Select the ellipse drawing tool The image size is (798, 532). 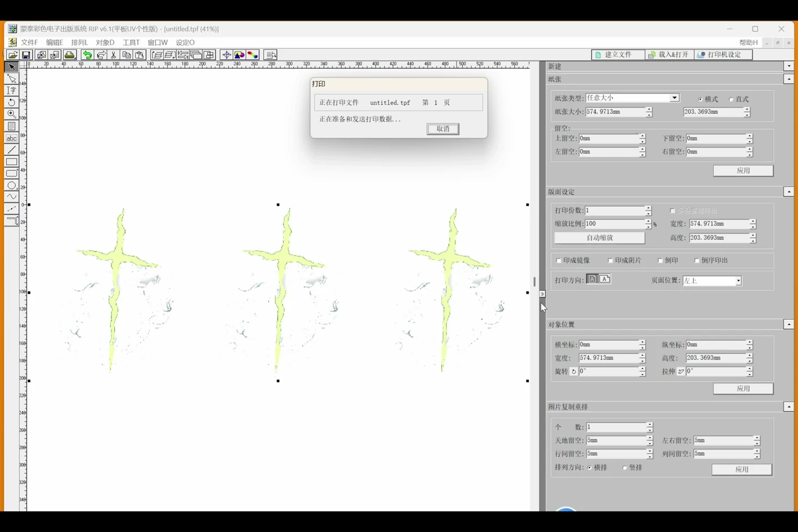(x=11, y=185)
